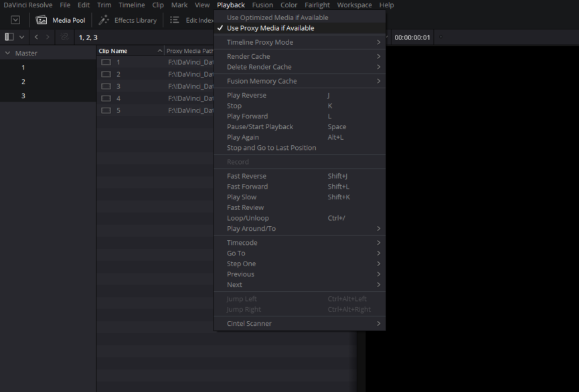This screenshot has width=579, height=392.
Task: Open the Workspace menu
Action: click(x=354, y=5)
